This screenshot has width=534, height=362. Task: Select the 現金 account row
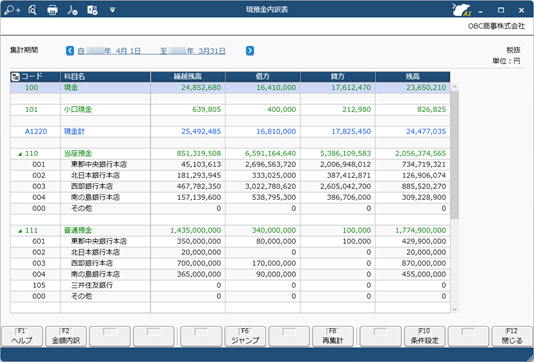(x=230, y=88)
